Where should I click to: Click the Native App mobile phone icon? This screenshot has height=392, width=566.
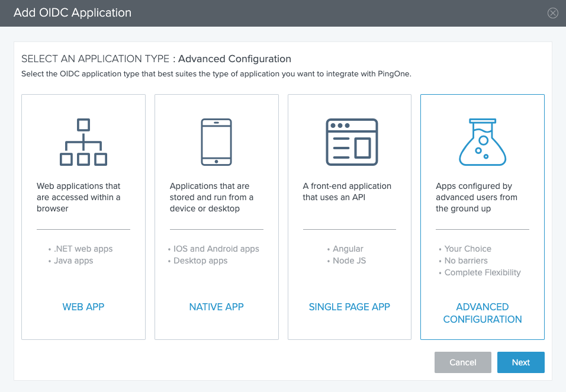[x=216, y=142]
